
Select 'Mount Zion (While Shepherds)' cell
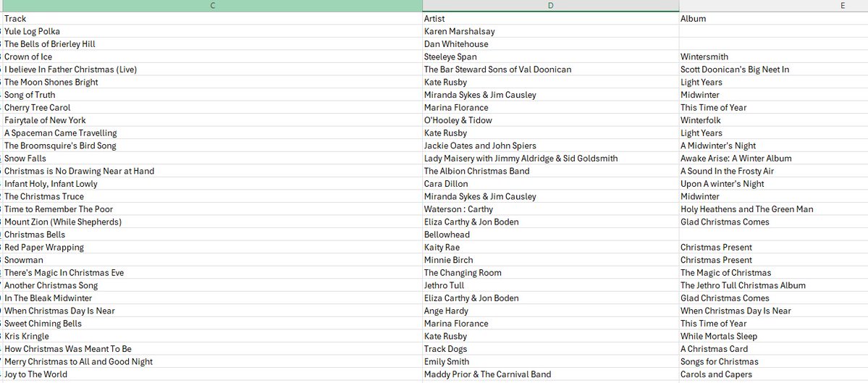(x=213, y=222)
